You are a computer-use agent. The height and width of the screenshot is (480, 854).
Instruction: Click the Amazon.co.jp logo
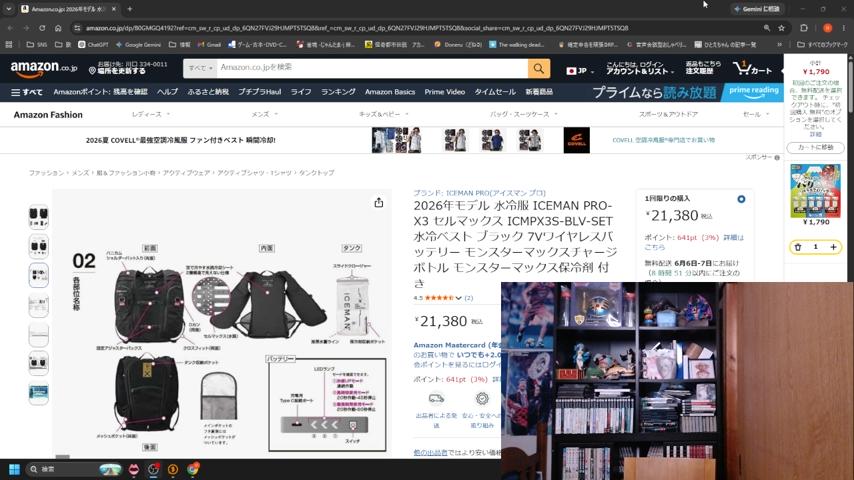[x=44, y=69]
